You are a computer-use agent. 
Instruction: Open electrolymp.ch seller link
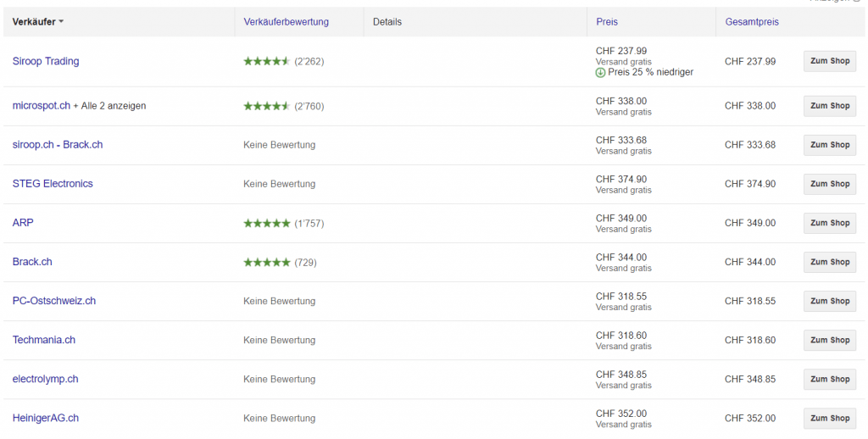(45, 379)
